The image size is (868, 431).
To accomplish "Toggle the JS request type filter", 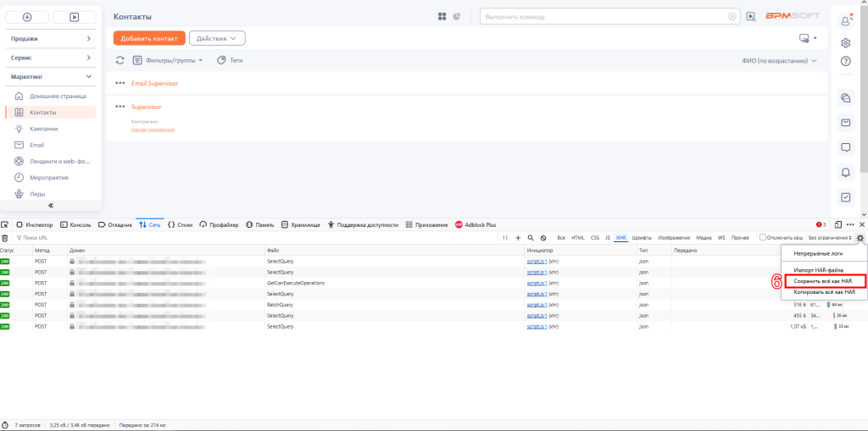I will [x=607, y=238].
